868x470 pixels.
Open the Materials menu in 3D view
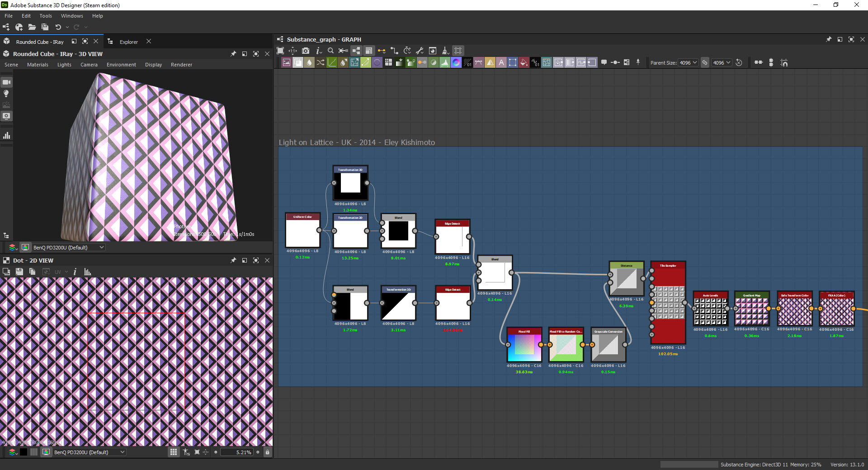38,65
